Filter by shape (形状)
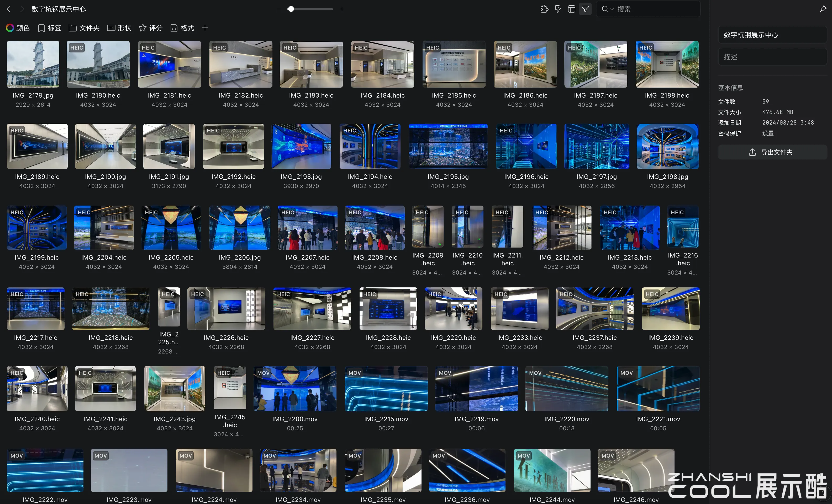832x504 pixels. 119,28
